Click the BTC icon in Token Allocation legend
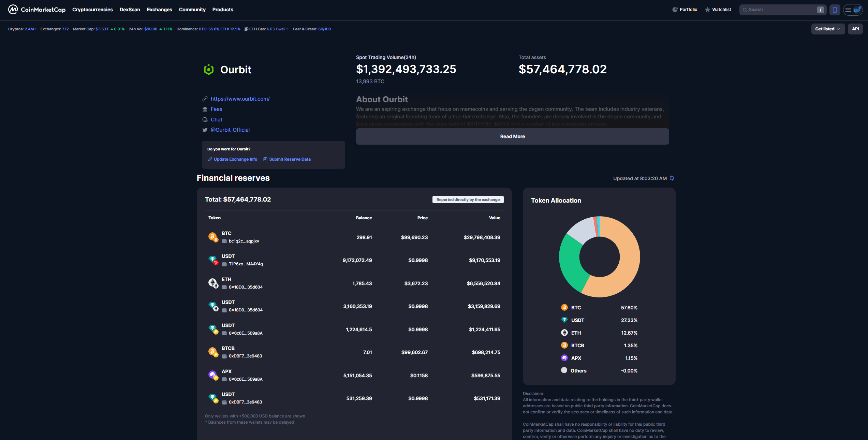The image size is (868, 440). 564,307
